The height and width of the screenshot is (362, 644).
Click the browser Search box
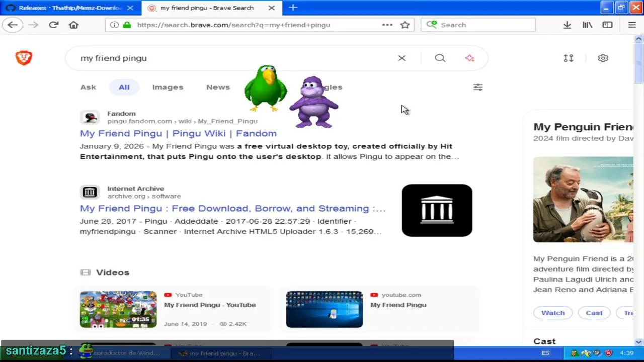[478, 25]
